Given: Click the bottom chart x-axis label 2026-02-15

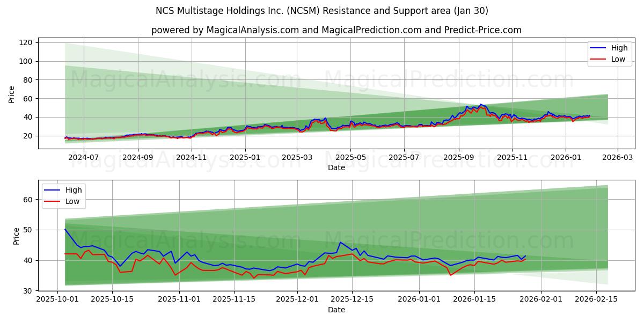Looking at the screenshot, I should 596,299.
